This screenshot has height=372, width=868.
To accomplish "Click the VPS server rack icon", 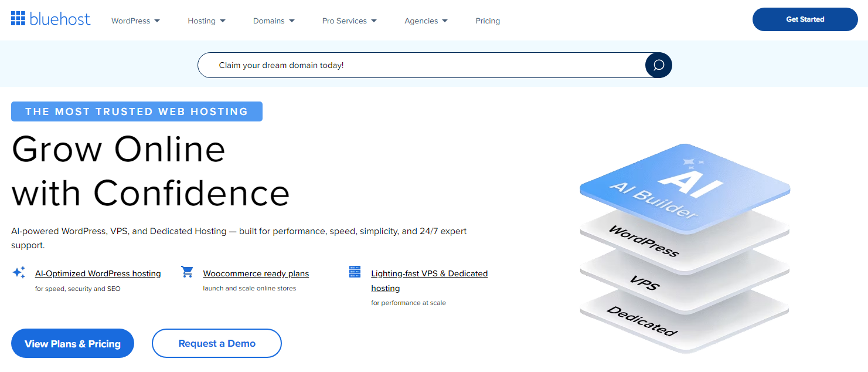I will (x=355, y=272).
